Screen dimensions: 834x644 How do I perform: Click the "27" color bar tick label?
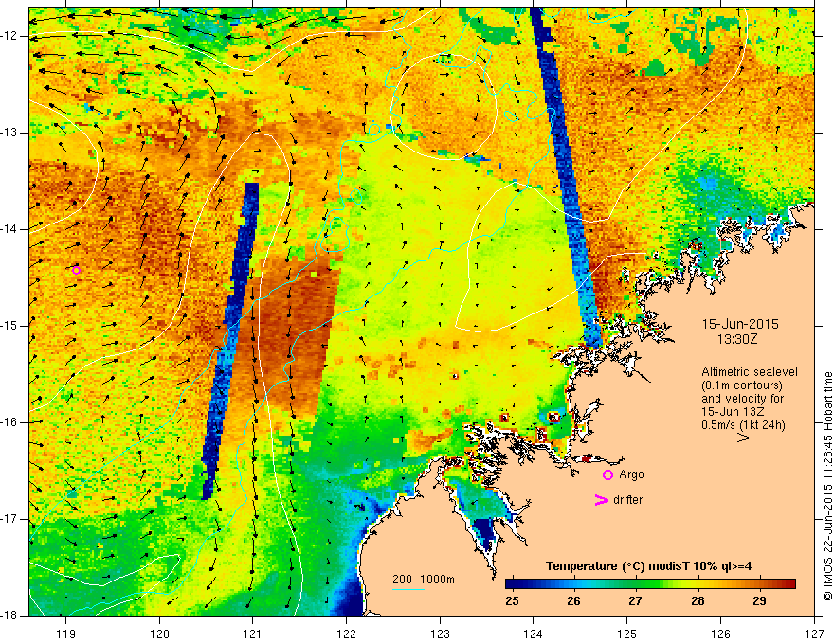point(635,601)
